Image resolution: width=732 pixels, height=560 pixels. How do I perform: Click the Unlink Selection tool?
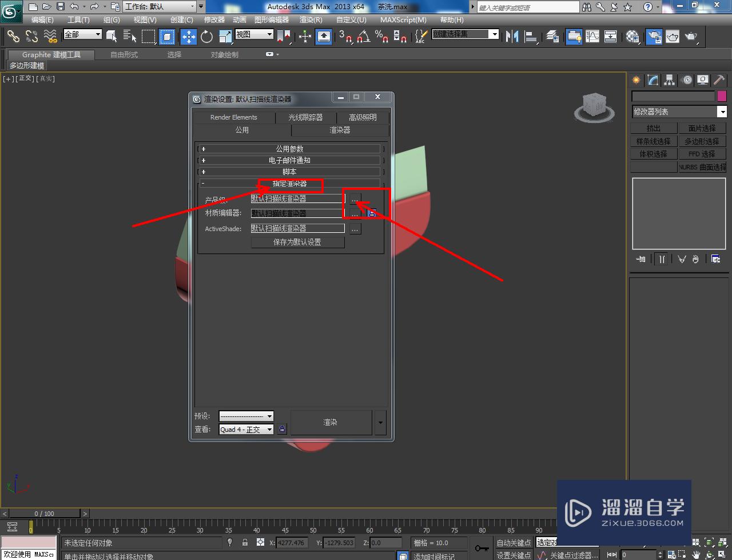pyautogui.click(x=31, y=37)
